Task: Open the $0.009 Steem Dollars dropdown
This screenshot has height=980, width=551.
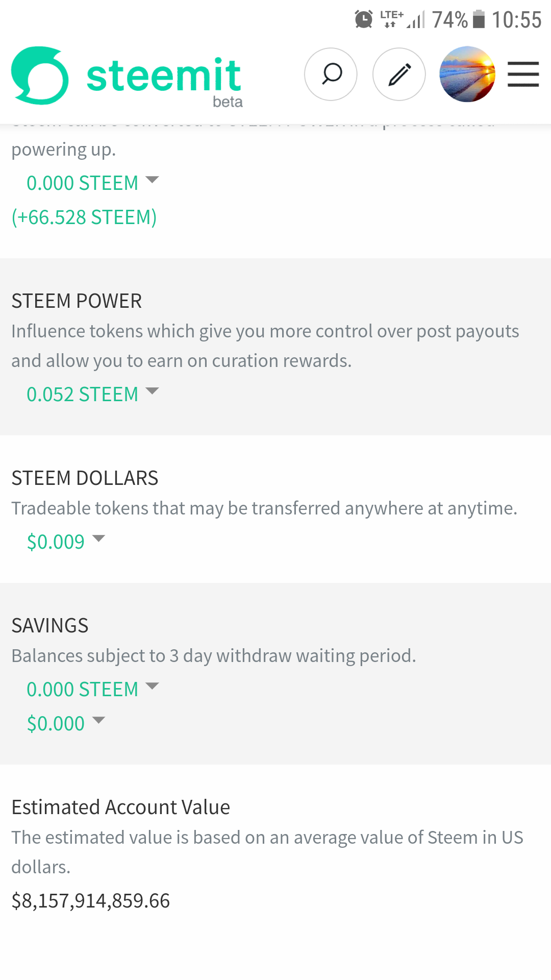Action: pyautogui.click(x=65, y=542)
